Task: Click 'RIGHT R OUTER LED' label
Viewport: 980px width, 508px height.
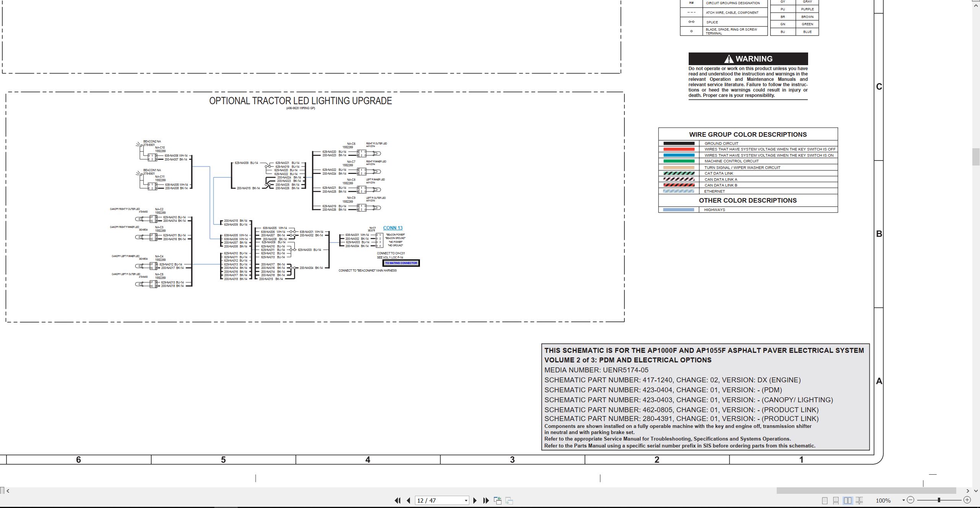Action: tap(376, 144)
